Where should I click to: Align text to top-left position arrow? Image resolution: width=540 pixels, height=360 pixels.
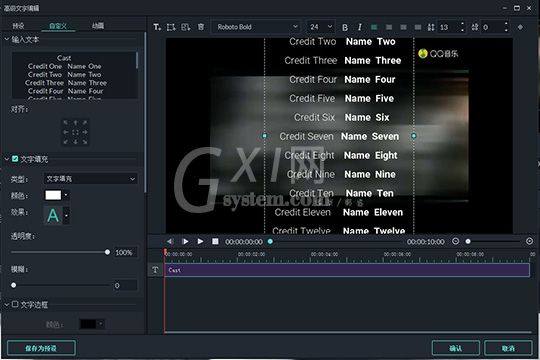(66, 123)
